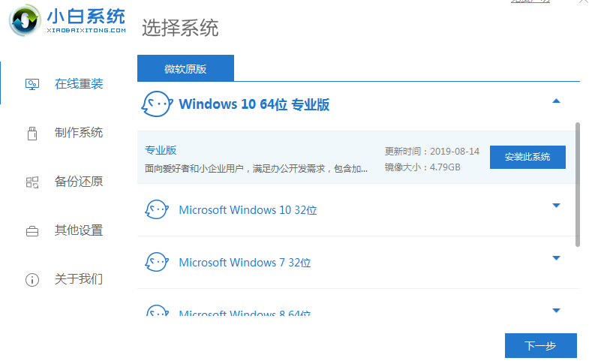The image size is (592, 364).
Task: Click the 制作系统 USB drive icon
Action: point(32,133)
